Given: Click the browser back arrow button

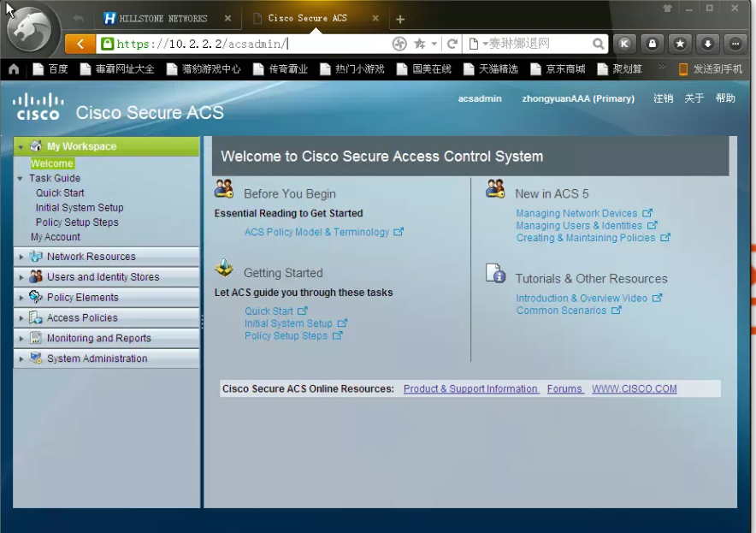Looking at the screenshot, I should click(80, 44).
